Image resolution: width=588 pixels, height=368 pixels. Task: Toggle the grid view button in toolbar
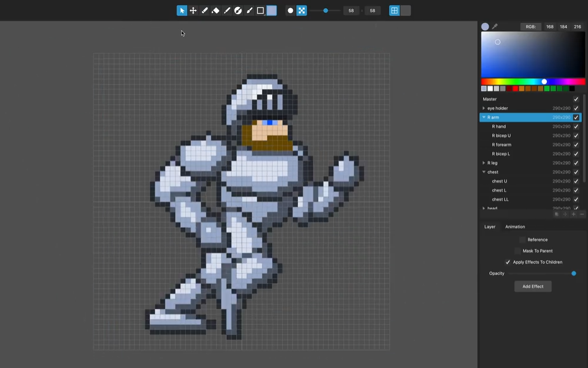[395, 11]
